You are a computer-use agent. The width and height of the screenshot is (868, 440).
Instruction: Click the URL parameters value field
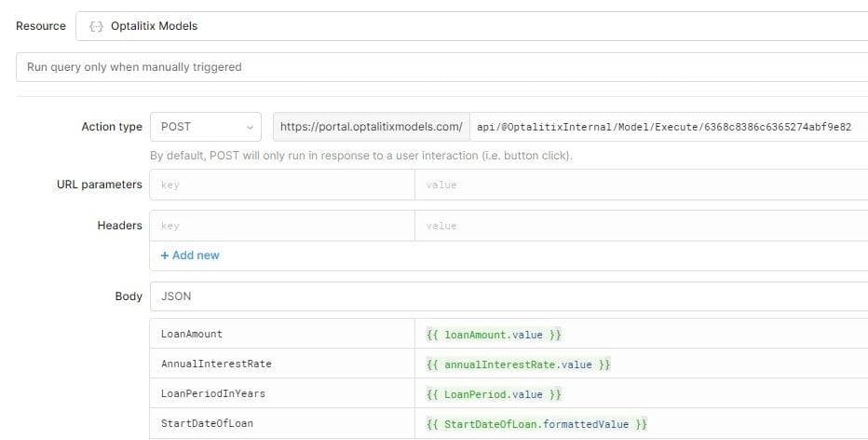point(641,185)
